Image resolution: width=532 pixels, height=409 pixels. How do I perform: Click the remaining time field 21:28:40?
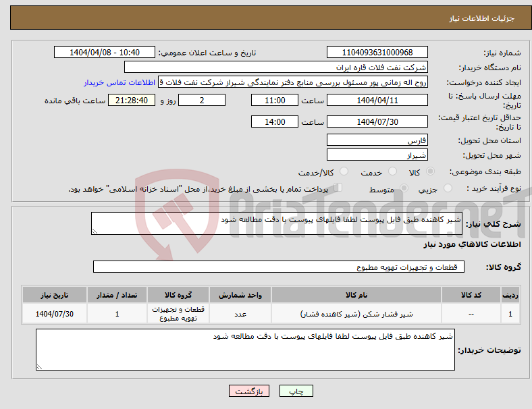[x=131, y=101]
